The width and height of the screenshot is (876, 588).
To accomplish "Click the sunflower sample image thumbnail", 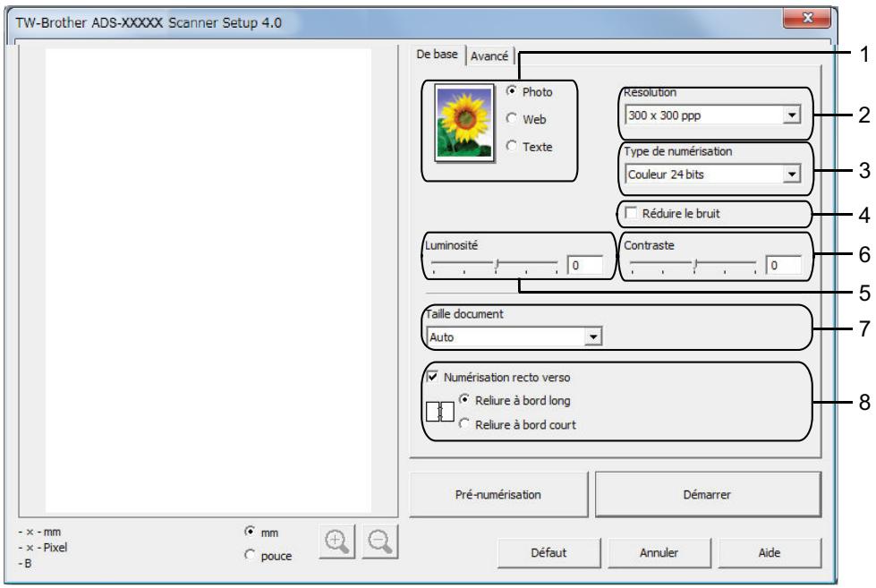I will pos(464,123).
